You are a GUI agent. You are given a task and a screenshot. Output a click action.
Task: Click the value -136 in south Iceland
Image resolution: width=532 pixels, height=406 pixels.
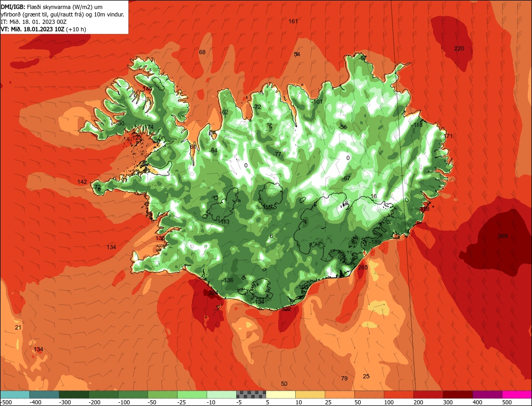tap(228, 280)
